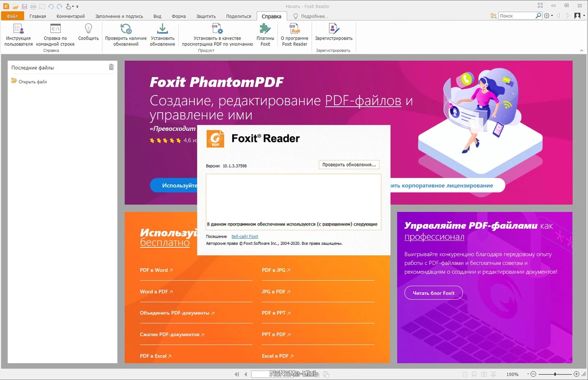The image size is (588, 380).
Task: Click the Open folder icon in quick access toolbar
Action: 16,6
